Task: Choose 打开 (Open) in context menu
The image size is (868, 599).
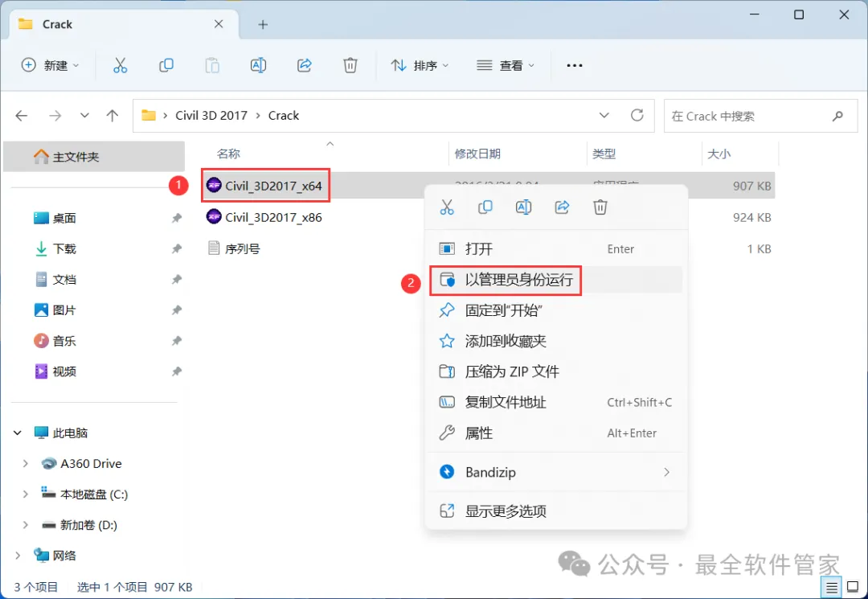Action: 556,249
